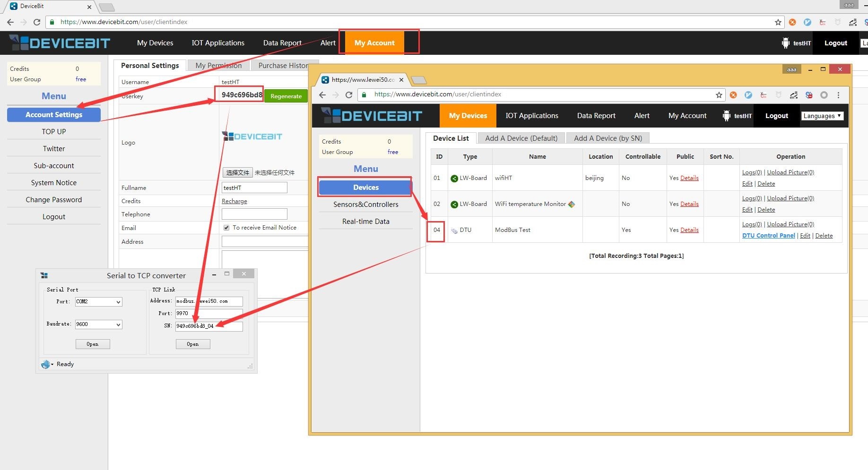The width and height of the screenshot is (868, 470).
Task: Open Upload Picture(0) for wifiHT
Action: (x=790, y=172)
